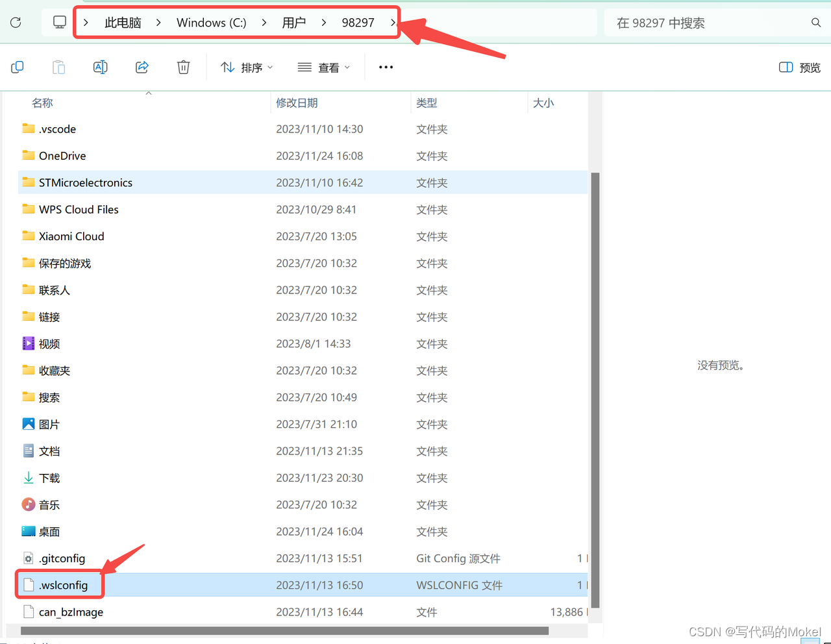
Task: Navigate to 此电脑 via breadcrumb
Action: pos(123,21)
